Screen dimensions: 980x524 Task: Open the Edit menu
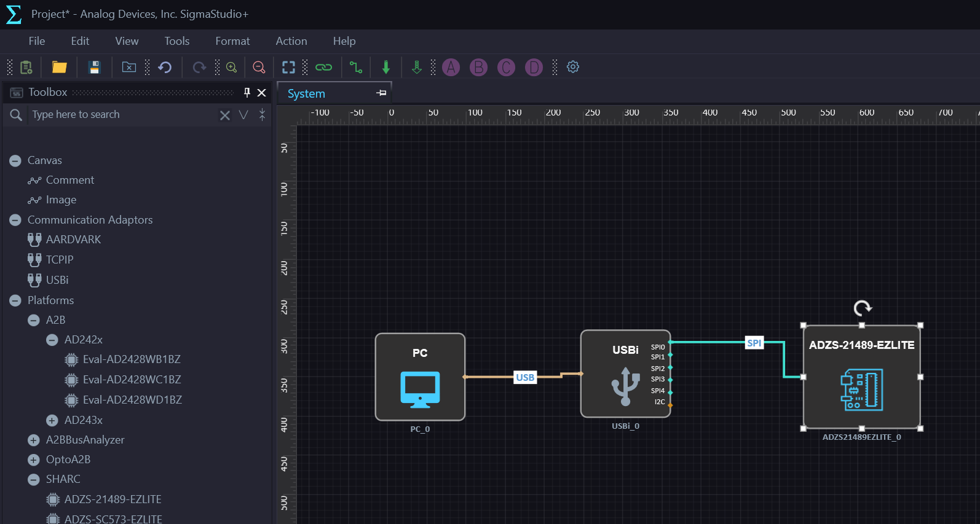point(80,41)
